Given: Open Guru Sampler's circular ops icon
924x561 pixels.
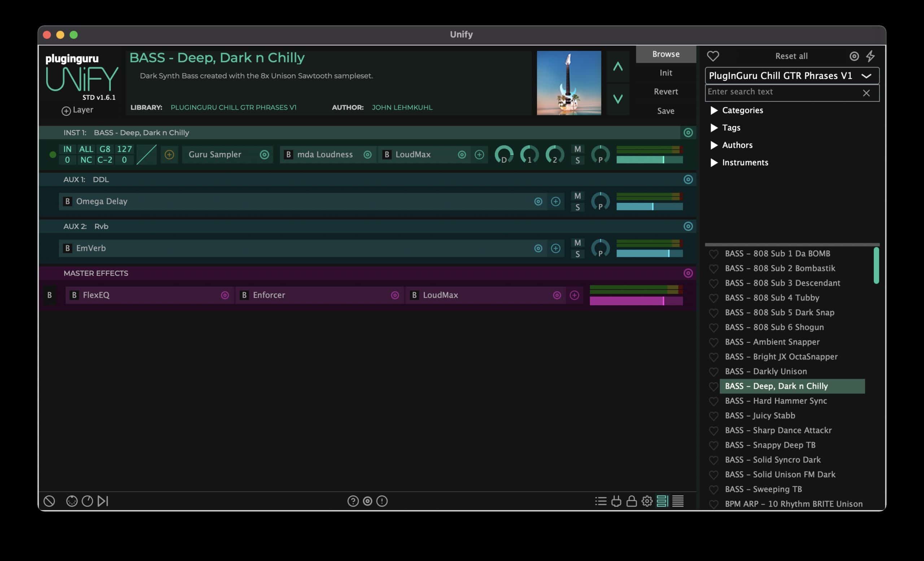Looking at the screenshot, I should (x=264, y=155).
